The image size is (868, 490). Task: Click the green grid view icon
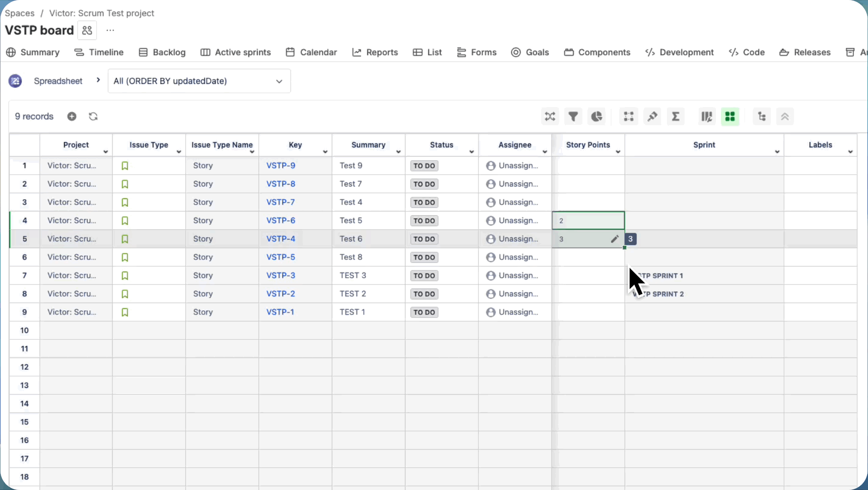[730, 116]
